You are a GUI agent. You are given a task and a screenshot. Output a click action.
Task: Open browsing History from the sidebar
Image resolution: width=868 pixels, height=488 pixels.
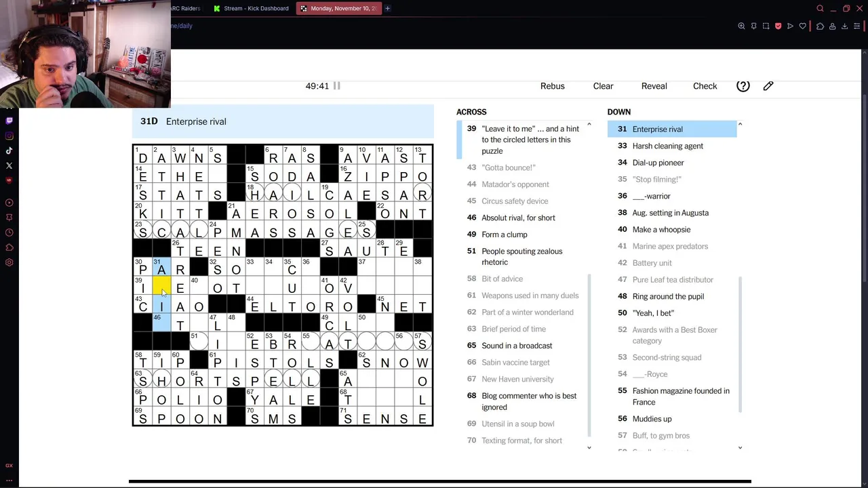(x=9, y=232)
